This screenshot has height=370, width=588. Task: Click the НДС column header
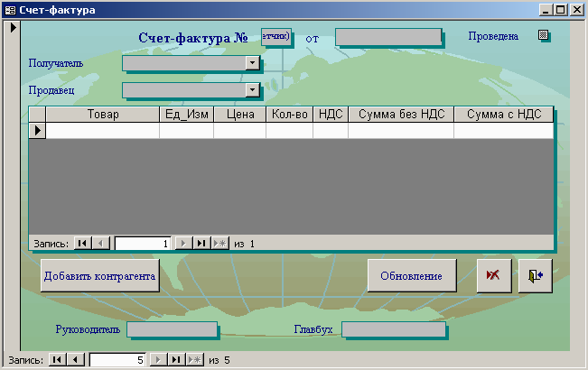tap(331, 115)
